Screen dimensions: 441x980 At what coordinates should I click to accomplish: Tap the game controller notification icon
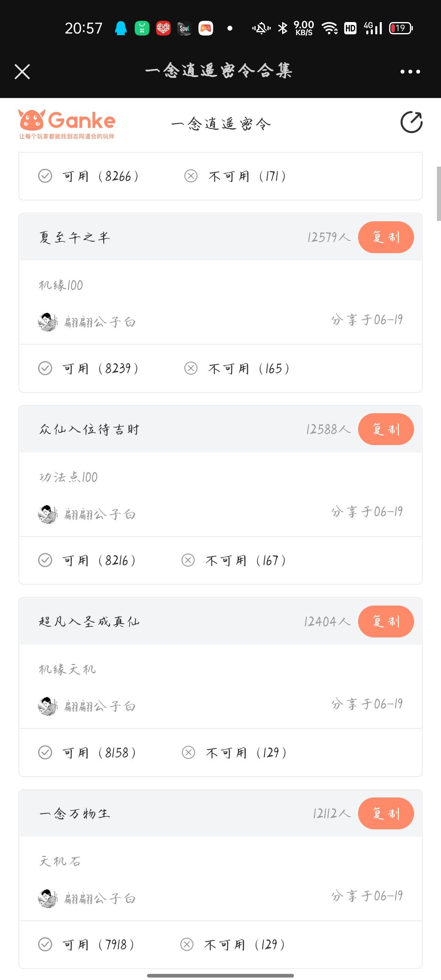206,28
